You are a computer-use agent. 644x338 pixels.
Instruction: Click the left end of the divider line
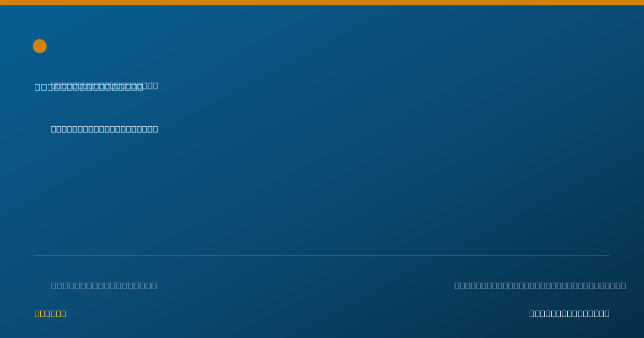pos(36,255)
